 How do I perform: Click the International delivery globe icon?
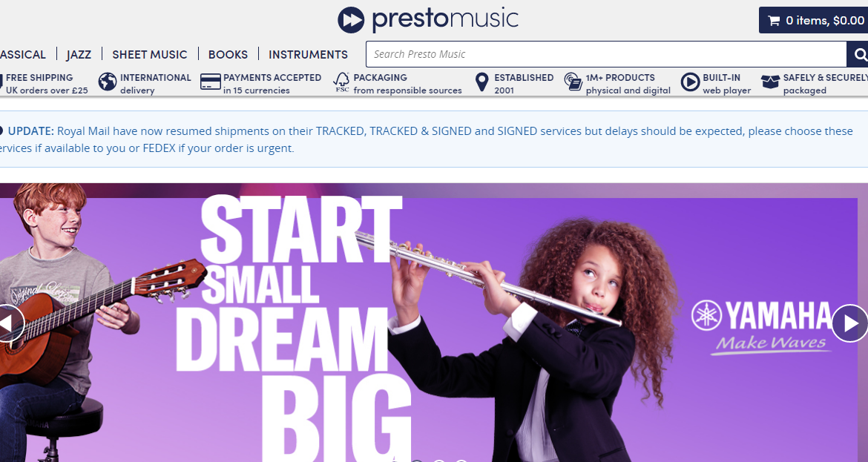(108, 82)
